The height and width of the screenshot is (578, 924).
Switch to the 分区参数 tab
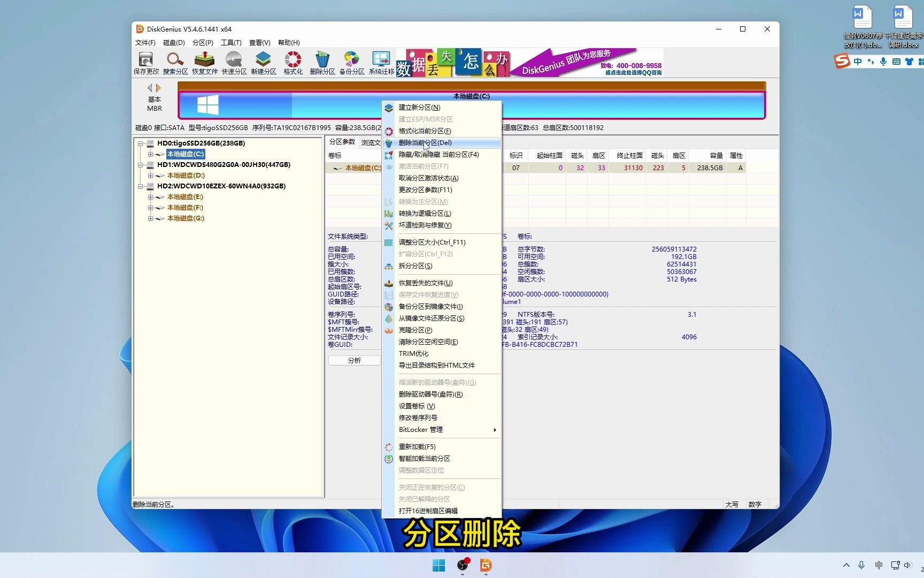pyautogui.click(x=342, y=142)
